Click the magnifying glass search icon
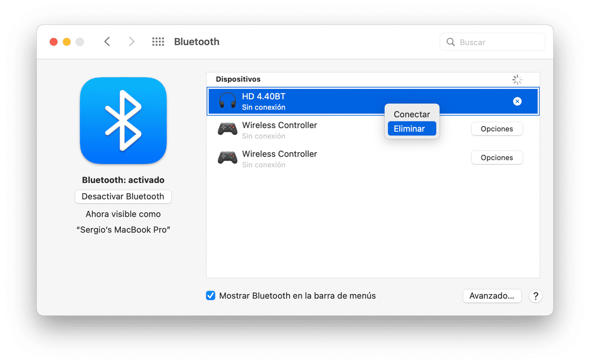This screenshot has width=590, height=364. [451, 42]
